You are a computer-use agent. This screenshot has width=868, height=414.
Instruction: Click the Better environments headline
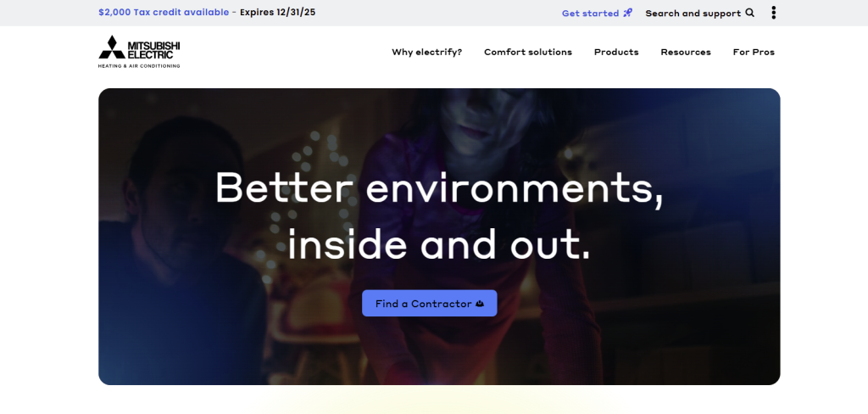pos(439,215)
